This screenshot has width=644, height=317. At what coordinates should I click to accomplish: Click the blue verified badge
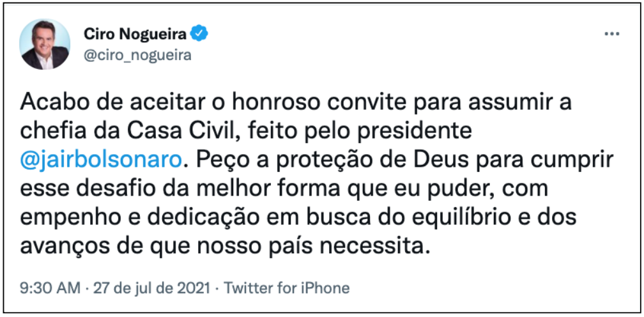click(199, 33)
